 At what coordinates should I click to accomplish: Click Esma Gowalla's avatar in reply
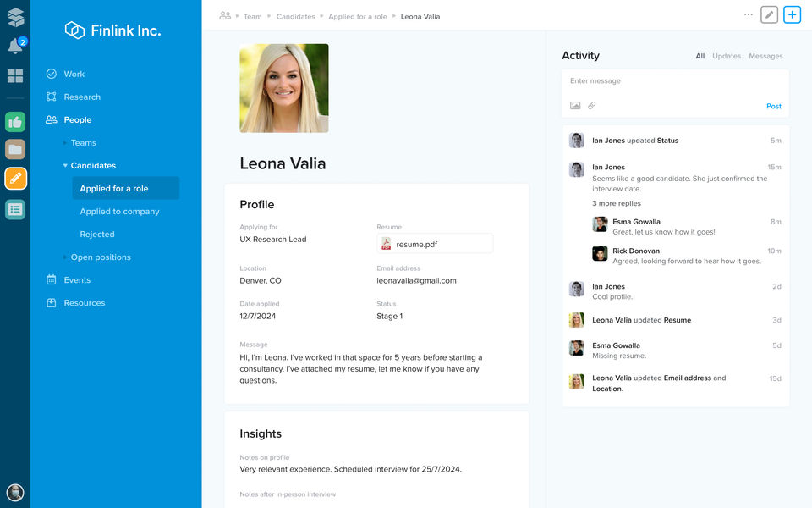[x=600, y=224]
